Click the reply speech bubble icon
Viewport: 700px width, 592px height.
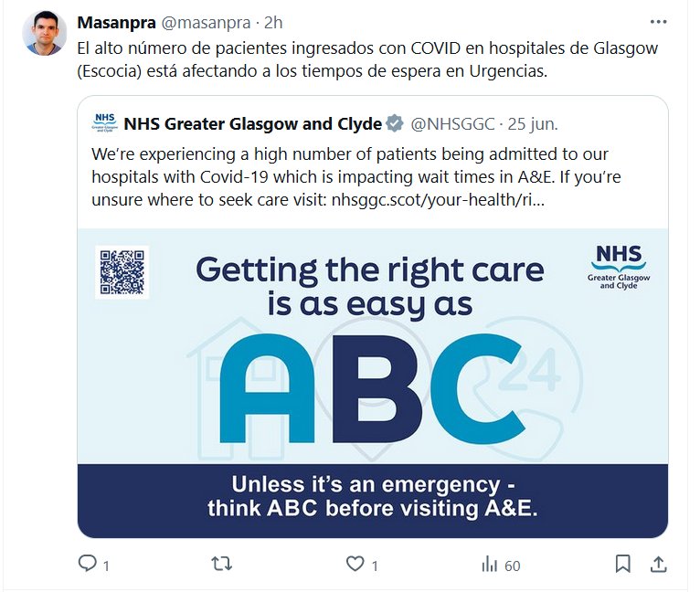(88, 565)
